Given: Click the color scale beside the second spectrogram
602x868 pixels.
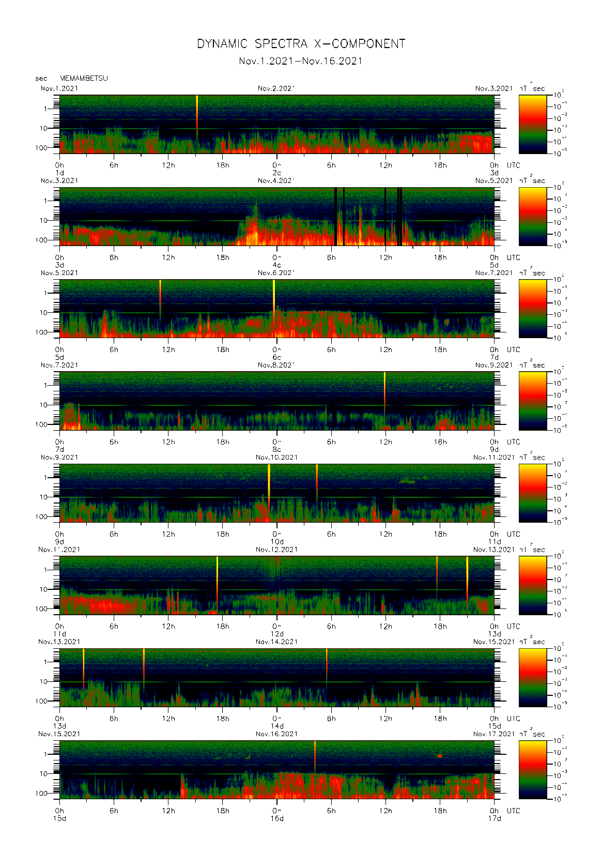Looking at the screenshot, I should pyautogui.click(x=532, y=216).
